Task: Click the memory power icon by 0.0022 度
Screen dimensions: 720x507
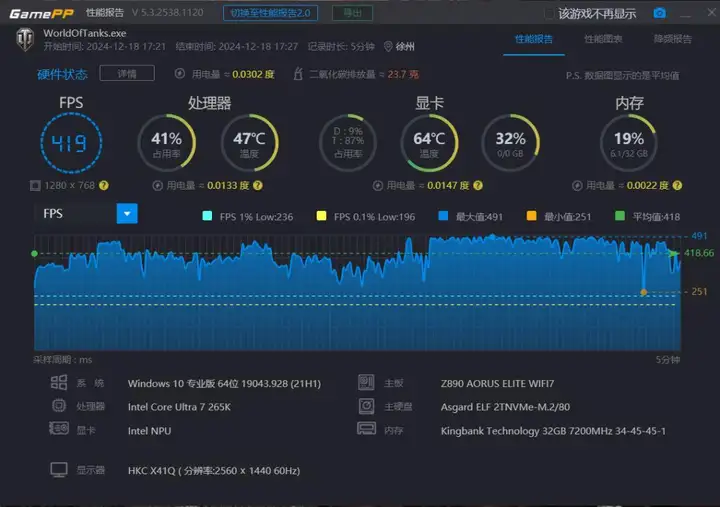Action: (577, 186)
